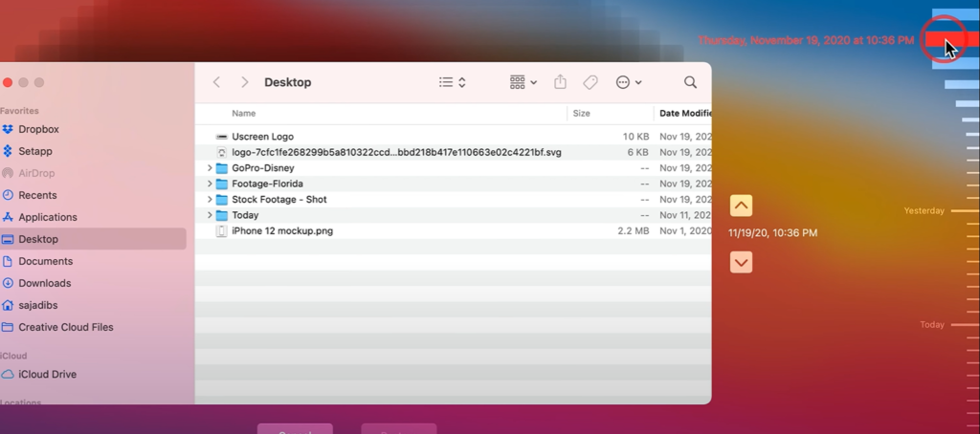This screenshot has height=434, width=980.
Task: Open the group-by grid dropdown
Action: click(x=523, y=82)
